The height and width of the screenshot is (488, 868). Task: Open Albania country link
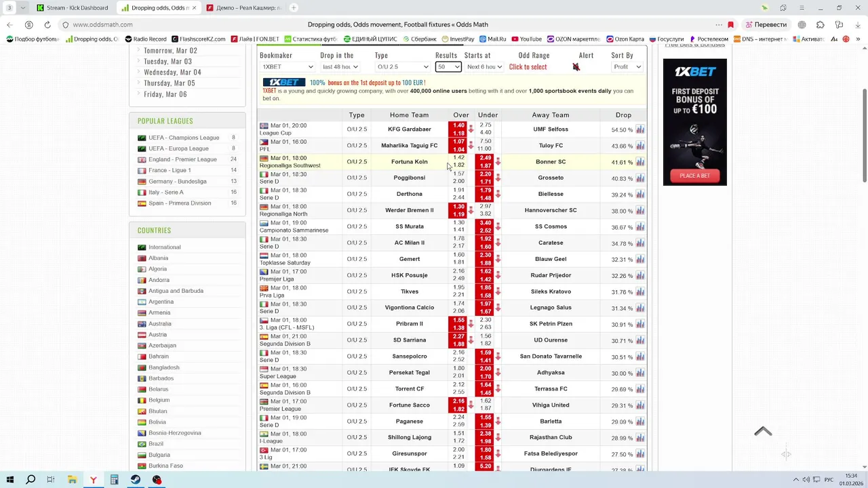(x=158, y=258)
